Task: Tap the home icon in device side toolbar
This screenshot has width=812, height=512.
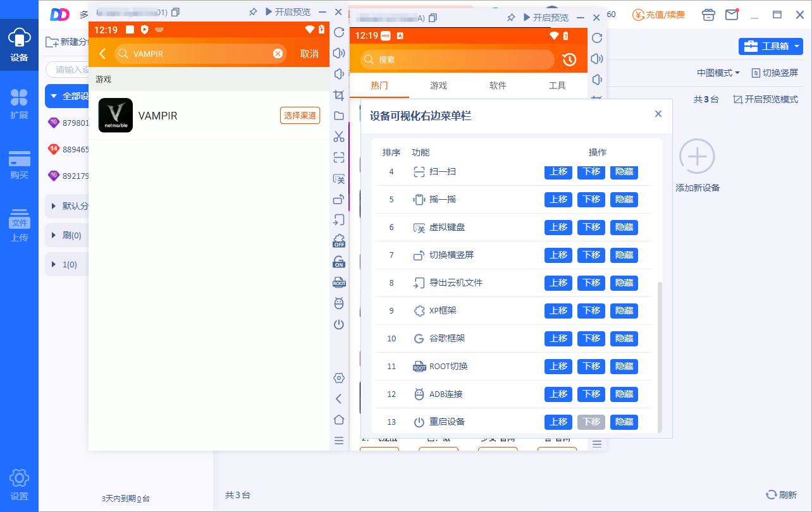Action: tap(339, 419)
